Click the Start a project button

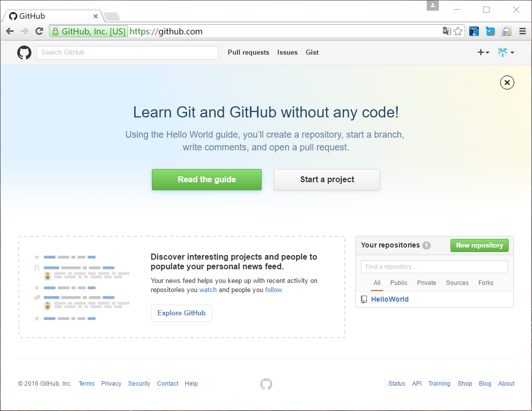[x=326, y=180]
